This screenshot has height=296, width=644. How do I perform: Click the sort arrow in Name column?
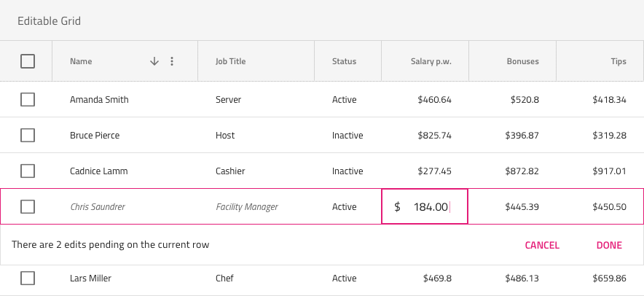click(x=154, y=62)
